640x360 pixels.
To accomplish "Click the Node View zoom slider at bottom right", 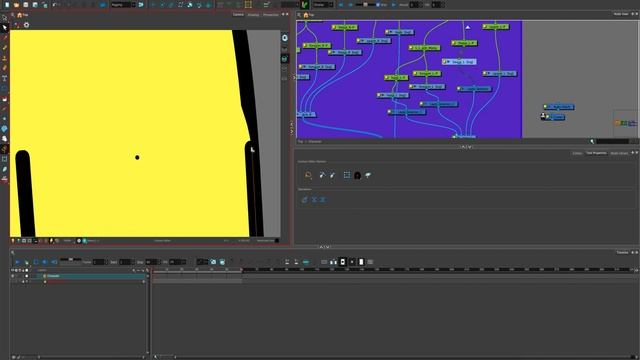I will point(612,142).
